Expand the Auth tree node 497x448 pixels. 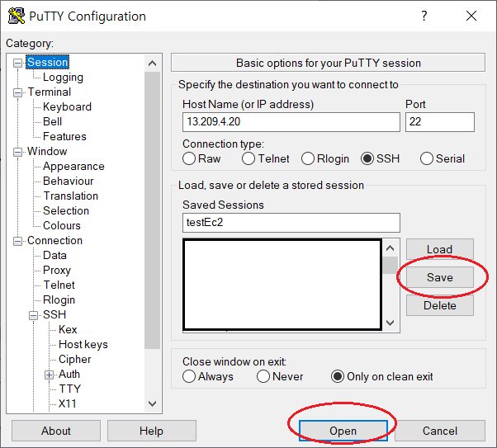tap(49, 375)
